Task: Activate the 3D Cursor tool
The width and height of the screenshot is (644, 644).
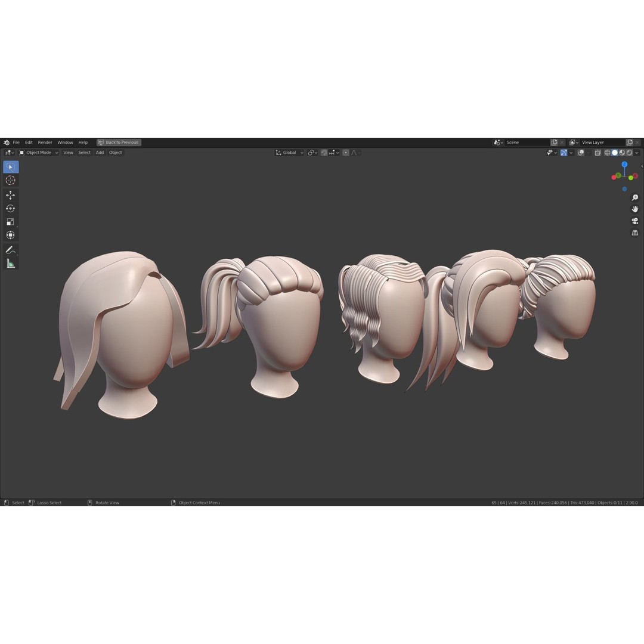Action: (x=11, y=180)
